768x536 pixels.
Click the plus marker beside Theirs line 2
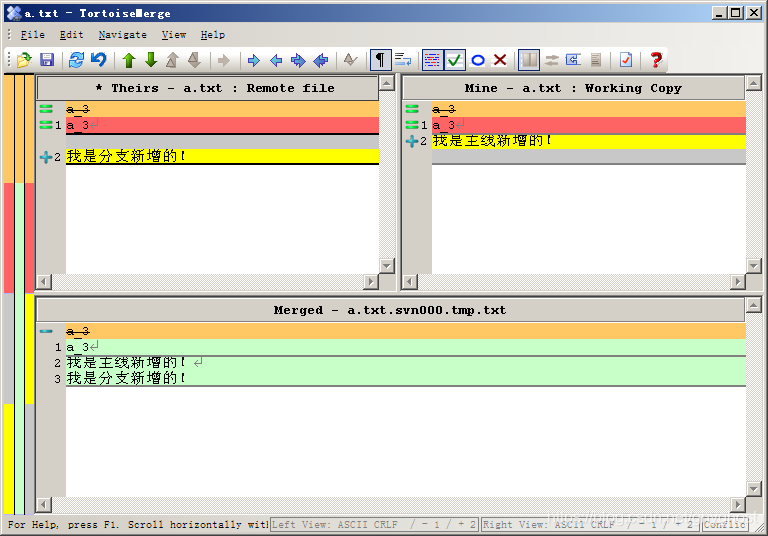point(46,157)
